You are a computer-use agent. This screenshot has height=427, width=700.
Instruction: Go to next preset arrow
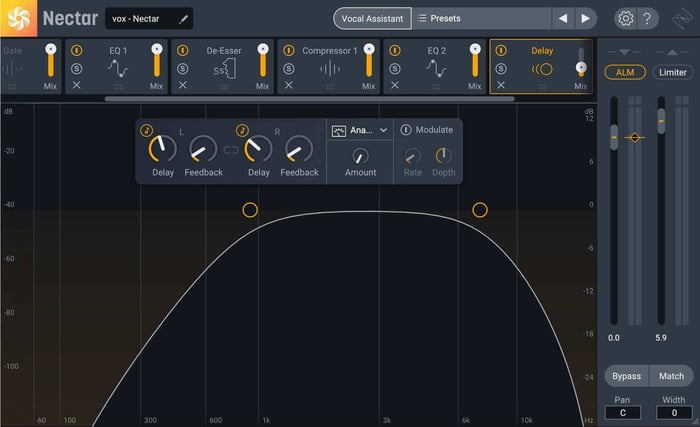(585, 18)
